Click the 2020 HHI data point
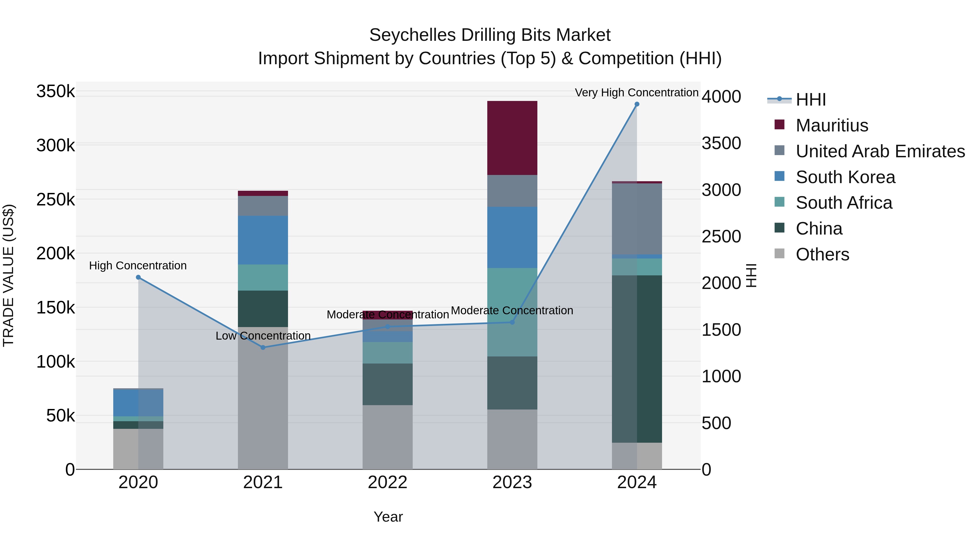Screen dimensions: 980x551 click(x=138, y=277)
